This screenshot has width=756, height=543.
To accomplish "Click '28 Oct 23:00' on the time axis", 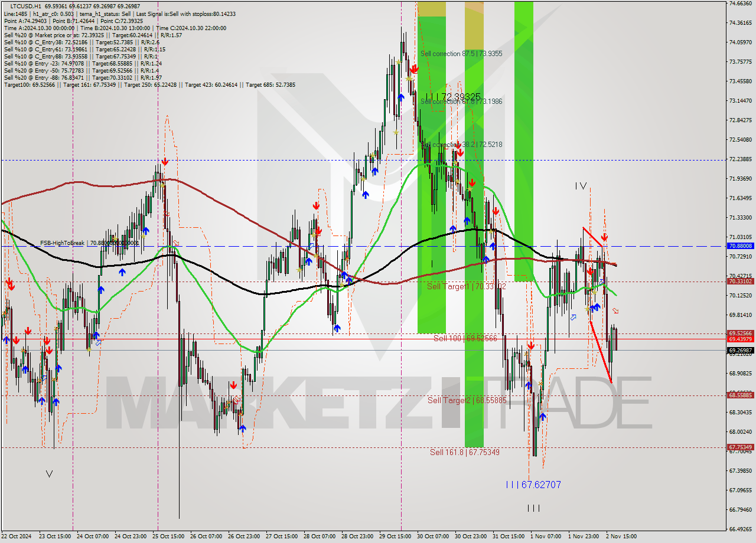I will pos(357,537).
